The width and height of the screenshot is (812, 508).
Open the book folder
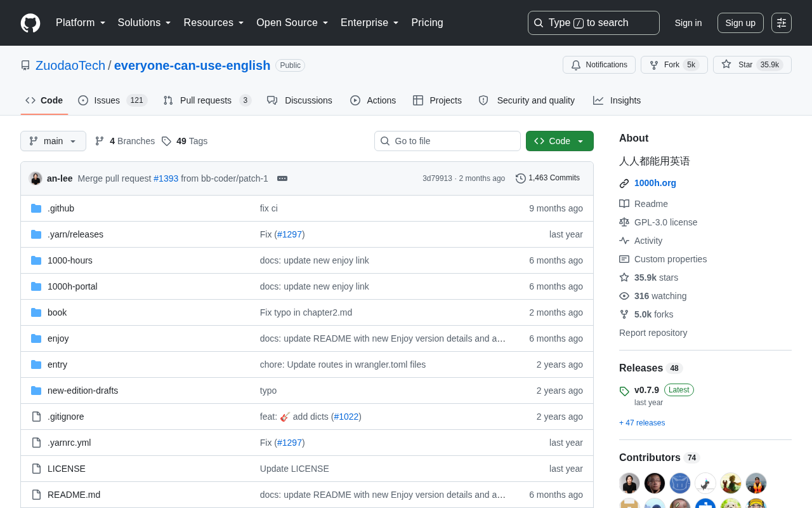(57, 312)
